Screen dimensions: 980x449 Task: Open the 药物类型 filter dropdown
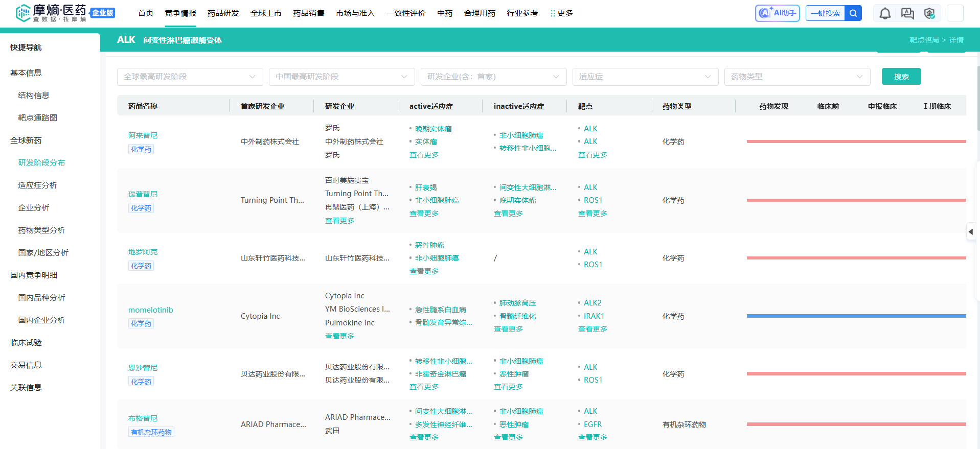click(797, 77)
